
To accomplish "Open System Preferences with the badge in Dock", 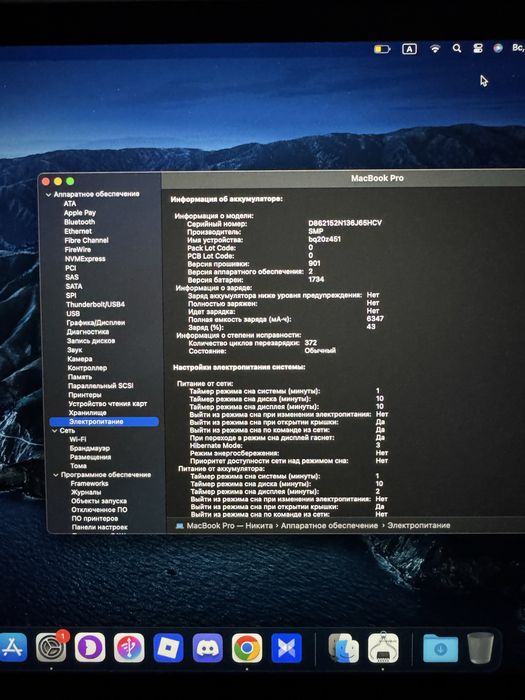I will coord(51,648).
